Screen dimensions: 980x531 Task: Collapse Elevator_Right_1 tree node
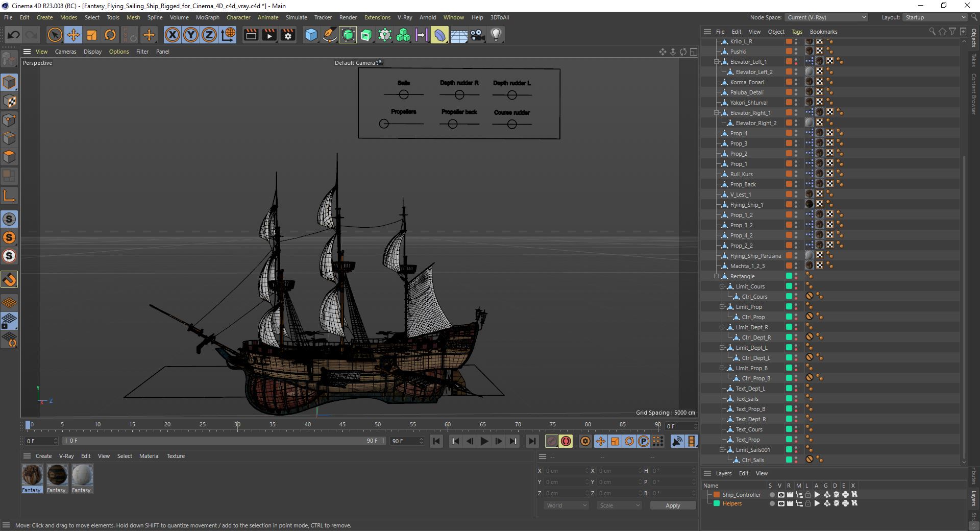pos(717,113)
